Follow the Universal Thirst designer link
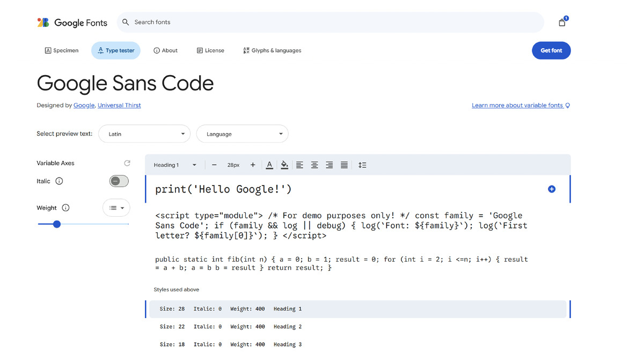644x362 pixels. [x=119, y=105]
